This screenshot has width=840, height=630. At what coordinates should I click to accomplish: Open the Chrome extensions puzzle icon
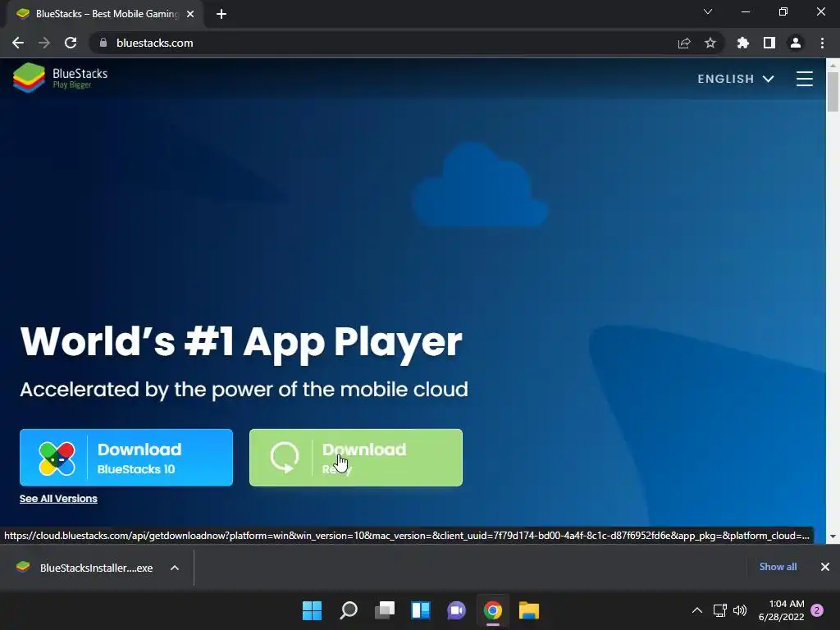[743, 43]
